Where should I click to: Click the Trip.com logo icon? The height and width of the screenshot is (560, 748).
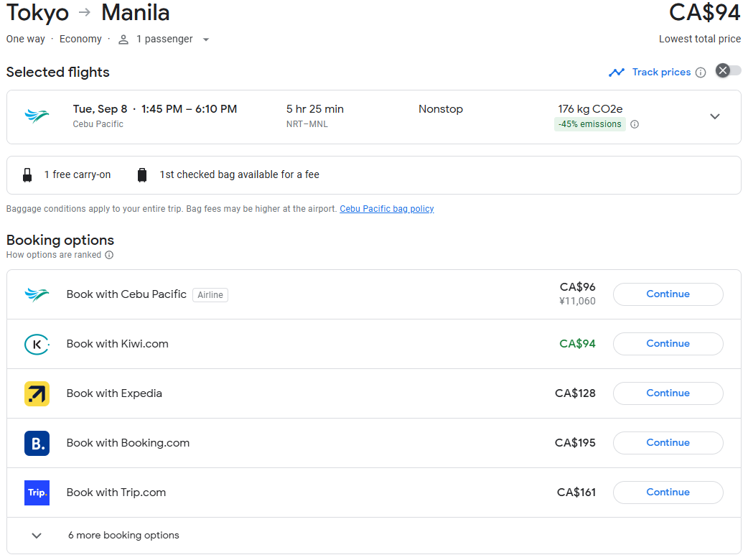pos(37,493)
